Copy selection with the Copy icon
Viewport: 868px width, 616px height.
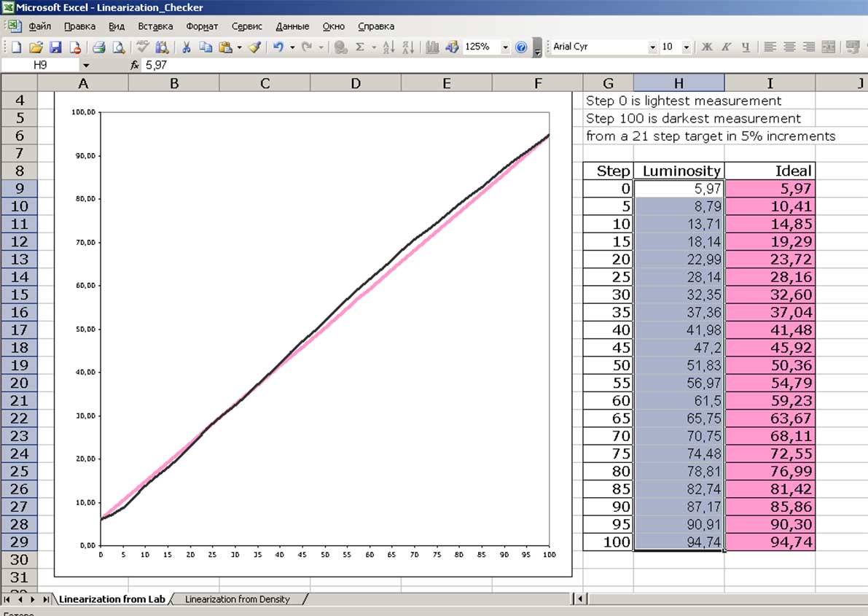point(206,47)
